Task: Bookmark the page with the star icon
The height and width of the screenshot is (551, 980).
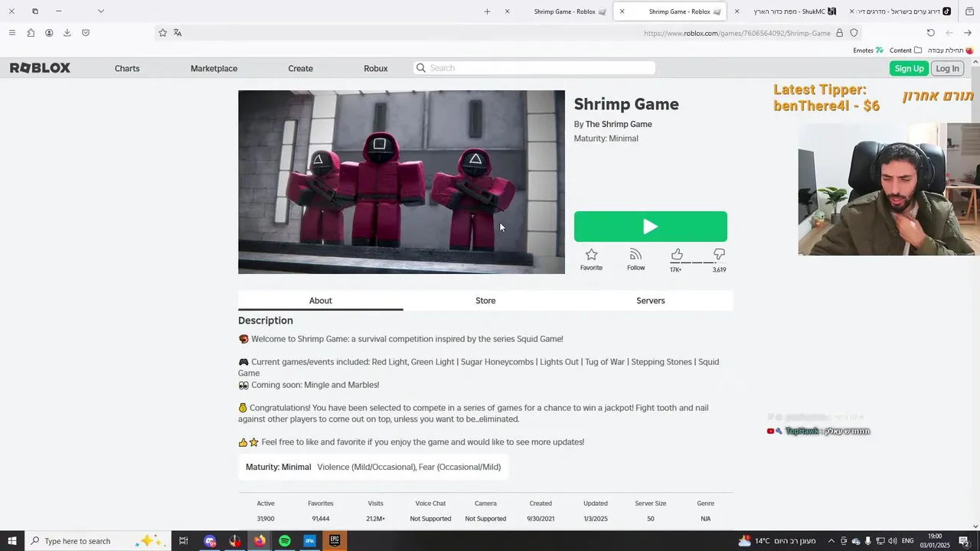Action: [x=162, y=33]
